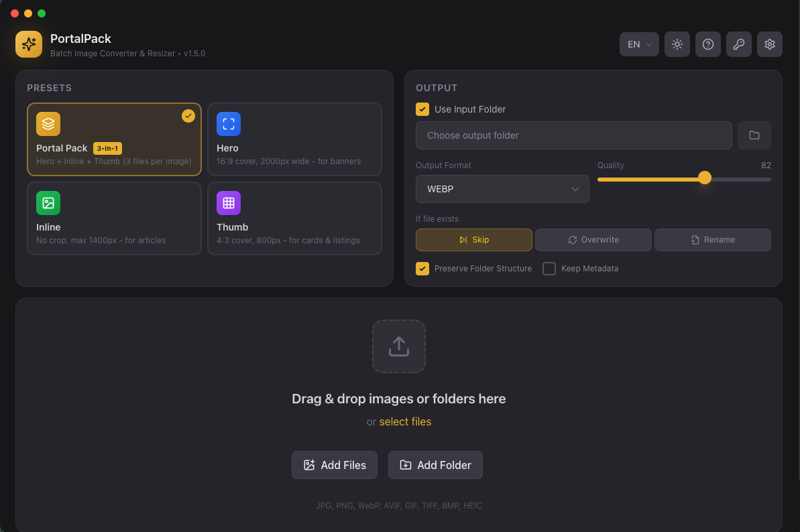
Task: Toggle the theme with the sun icon
Action: [x=677, y=44]
